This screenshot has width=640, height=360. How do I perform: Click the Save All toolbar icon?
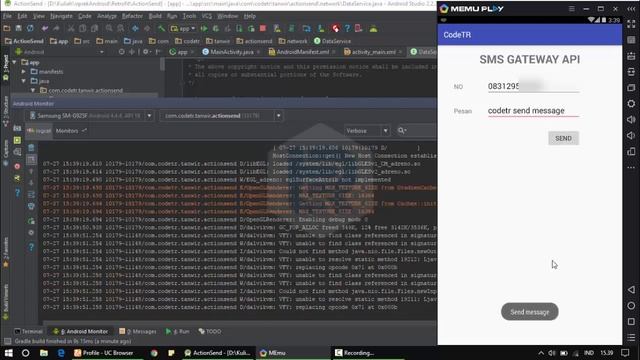coord(18,29)
